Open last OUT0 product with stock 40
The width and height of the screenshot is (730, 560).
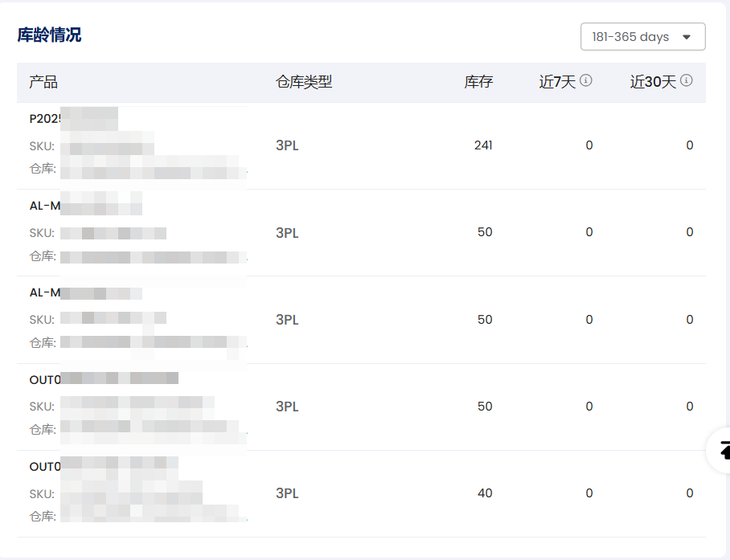45,467
